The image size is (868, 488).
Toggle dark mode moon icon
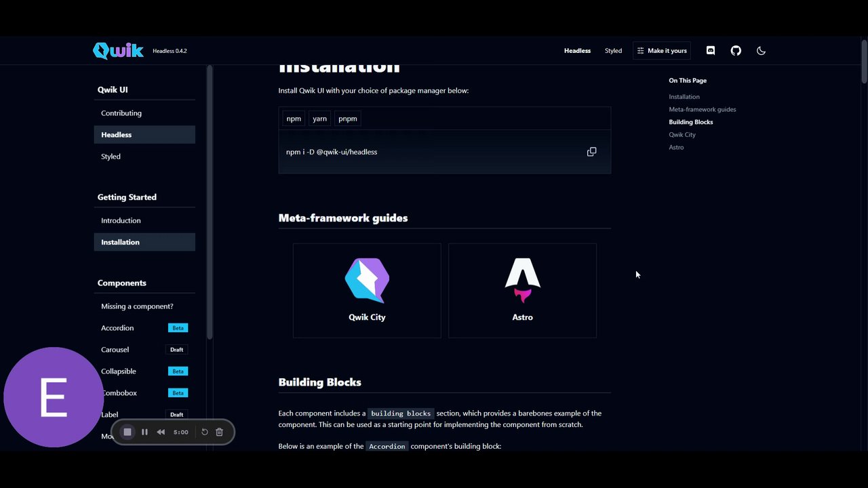tap(761, 51)
